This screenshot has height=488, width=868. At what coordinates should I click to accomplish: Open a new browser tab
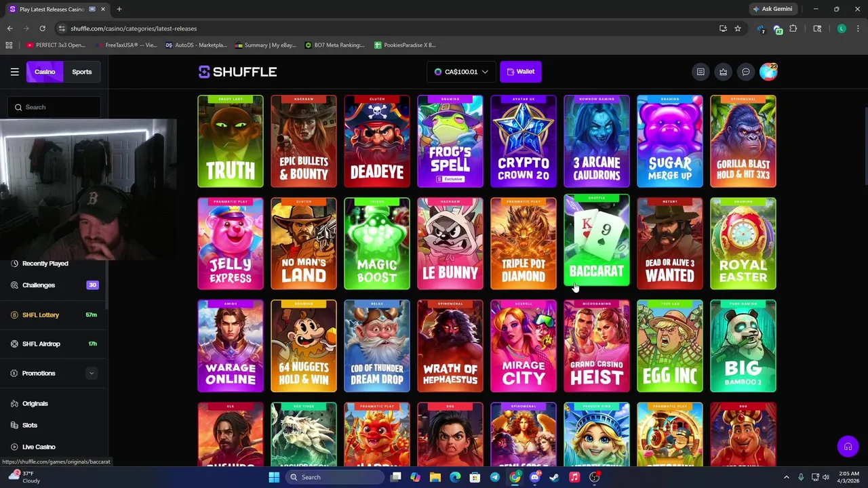coord(119,9)
